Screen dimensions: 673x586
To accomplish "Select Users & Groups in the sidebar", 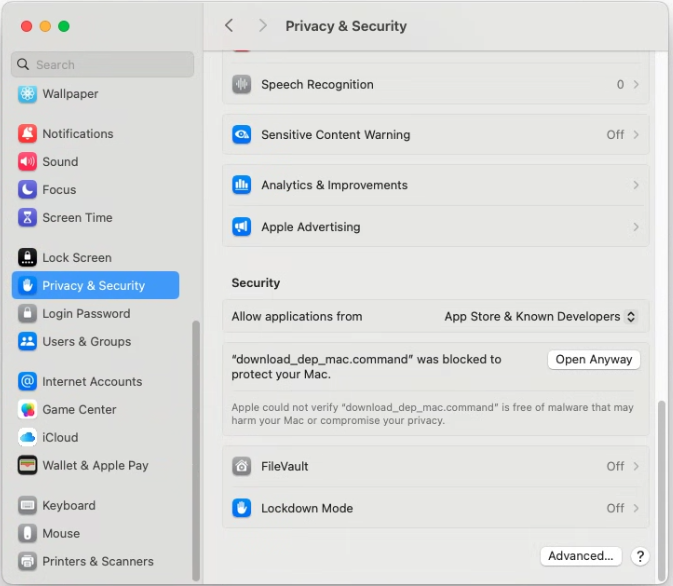I will 95,341.
